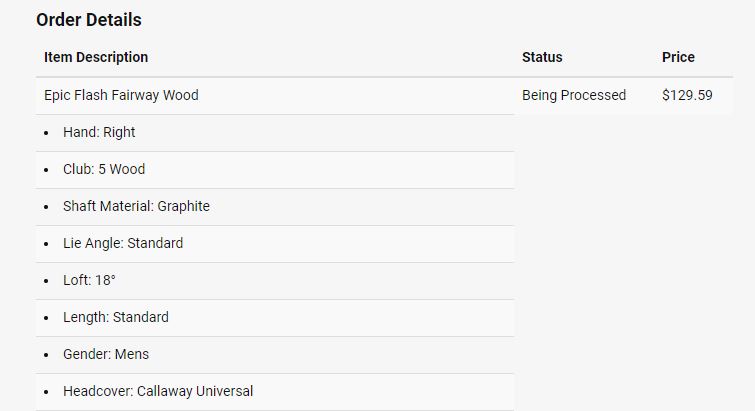
Task: Select the Club: 5 Wood row
Action: [x=104, y=169]
